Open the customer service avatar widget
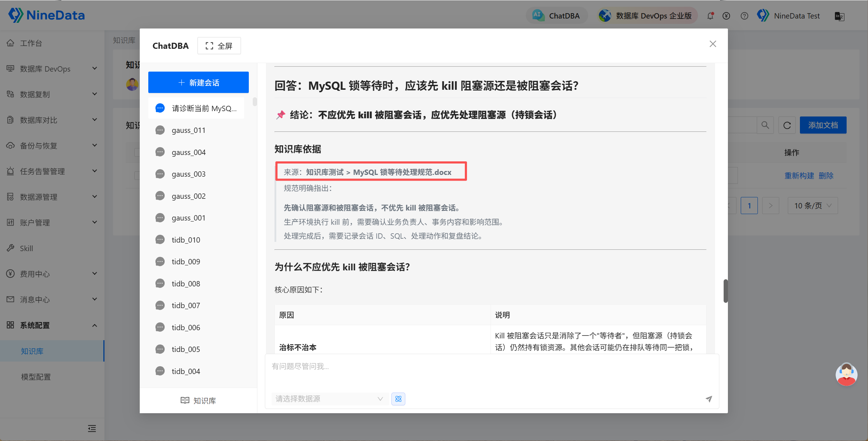Image resolution: width=868 pixels, height=441 pixels. (846, 374)
